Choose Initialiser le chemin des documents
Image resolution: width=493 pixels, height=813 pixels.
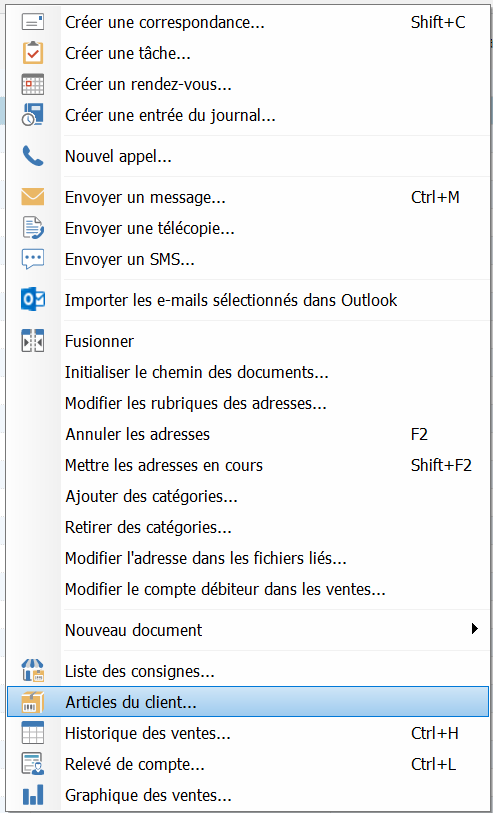pos(248,372)
